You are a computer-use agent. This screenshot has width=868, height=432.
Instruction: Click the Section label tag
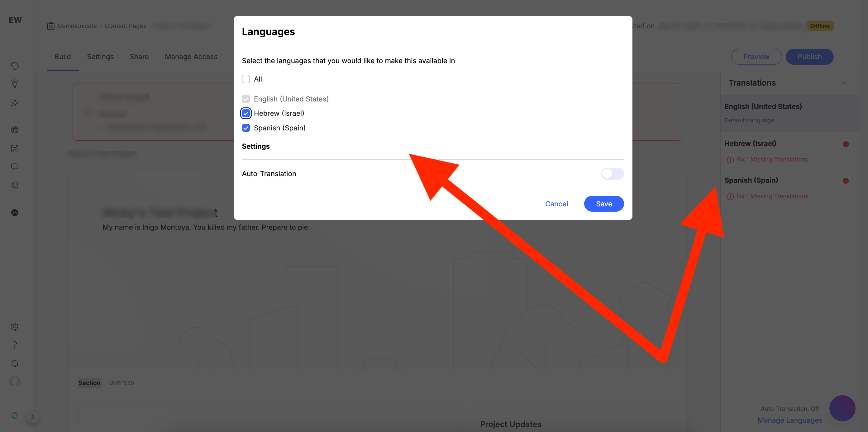tap(89, 383)
